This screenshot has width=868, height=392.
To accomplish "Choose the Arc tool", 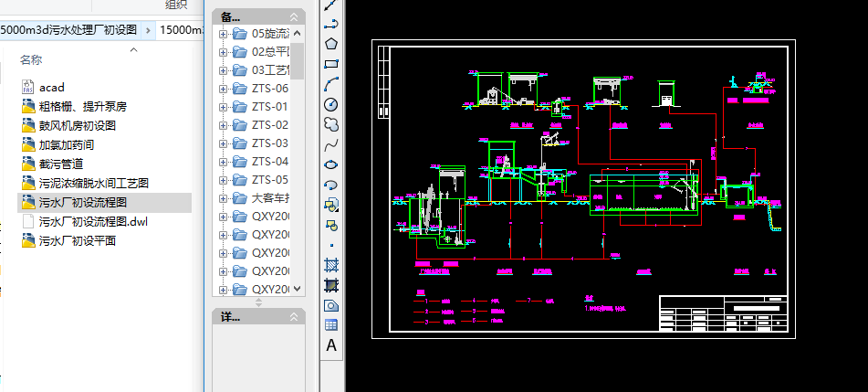I will pyautogui.click(x=331, y=84).
